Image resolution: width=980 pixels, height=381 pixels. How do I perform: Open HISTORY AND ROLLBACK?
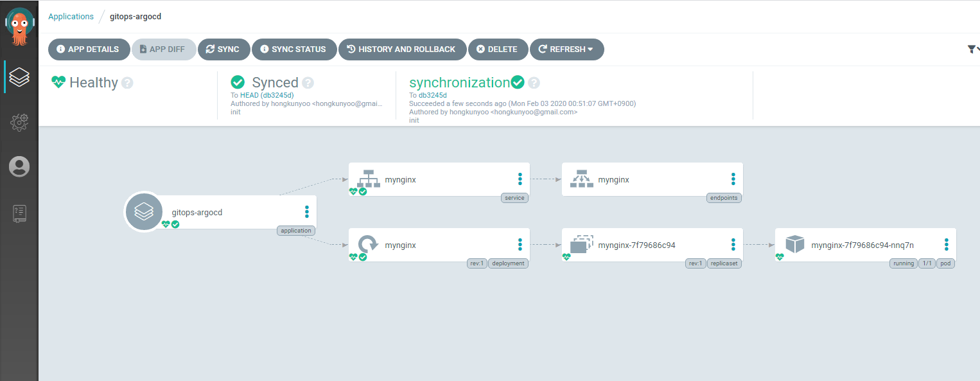pyautogui.click(x=403, y=49)
